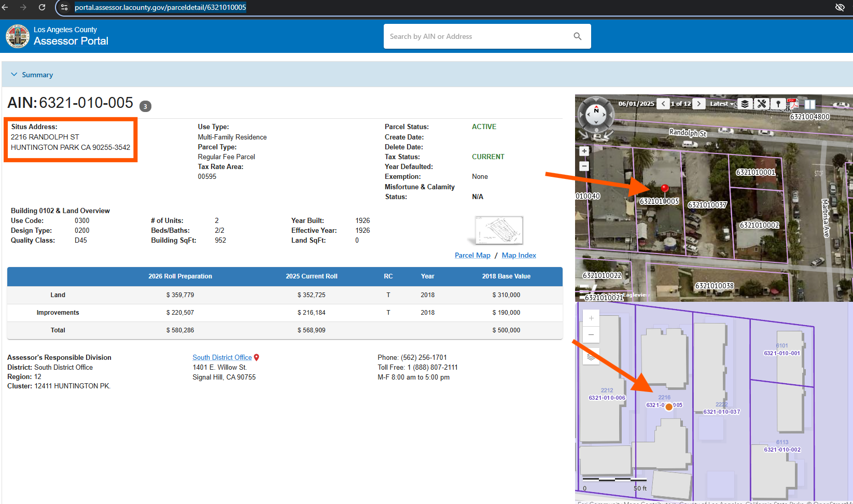Viewport: 853px width, 504px height.
Task: Open the Map Index link
Action: tap(519, 255)
